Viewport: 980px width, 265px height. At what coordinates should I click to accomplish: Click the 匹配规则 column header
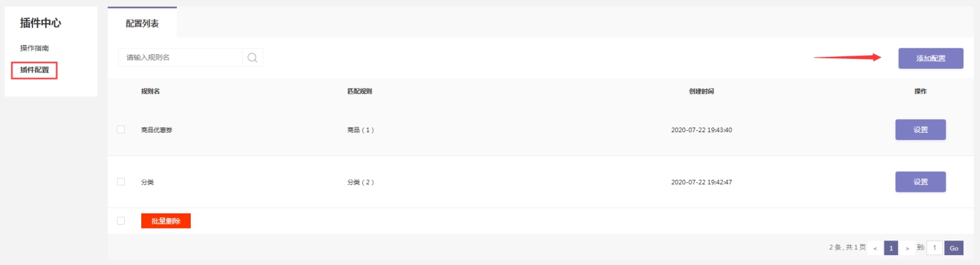[x=360, y=91]
